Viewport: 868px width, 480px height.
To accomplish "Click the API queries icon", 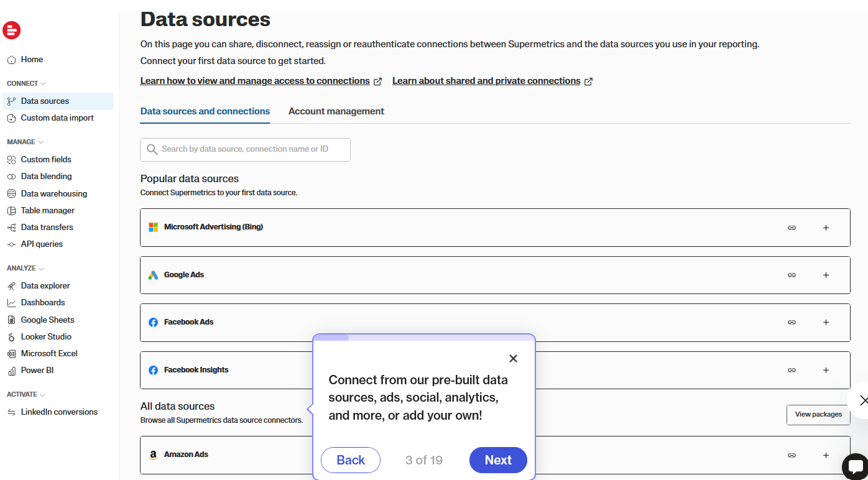I will point(11,244).
